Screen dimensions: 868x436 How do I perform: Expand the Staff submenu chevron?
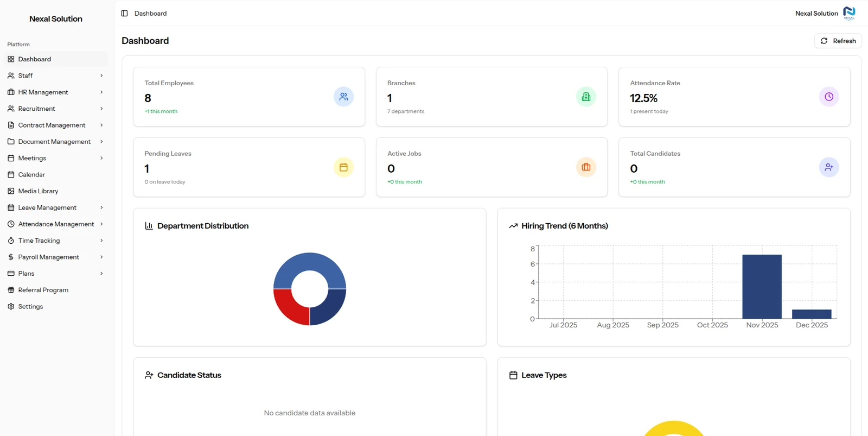101,75
